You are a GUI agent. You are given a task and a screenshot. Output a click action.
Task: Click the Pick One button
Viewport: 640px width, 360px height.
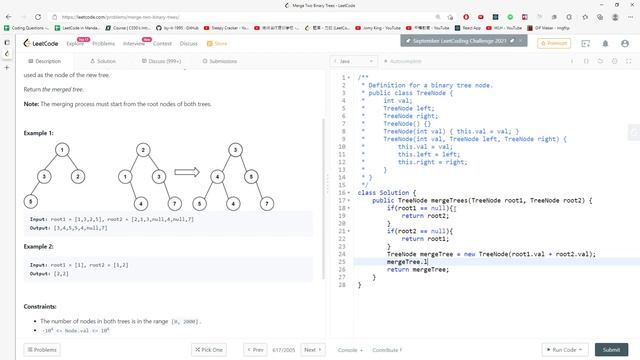209,350
